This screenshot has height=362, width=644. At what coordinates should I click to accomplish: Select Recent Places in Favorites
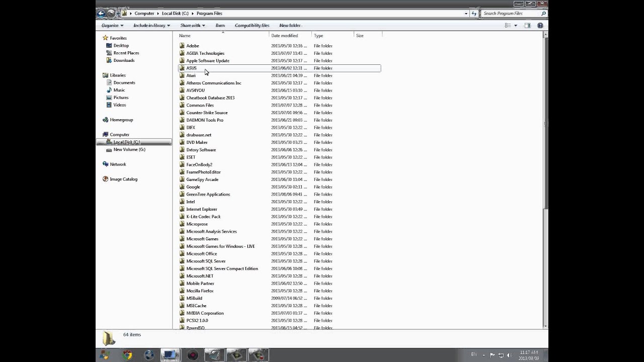(126, 53)
